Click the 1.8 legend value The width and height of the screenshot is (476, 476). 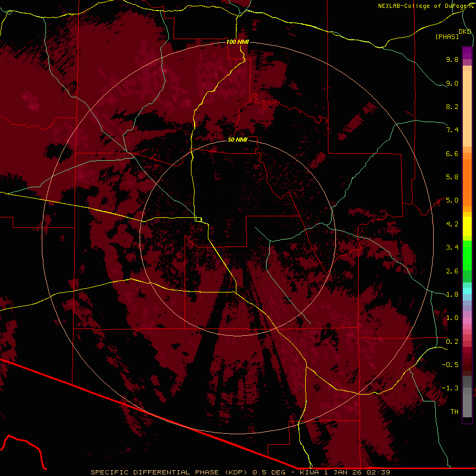452,295
